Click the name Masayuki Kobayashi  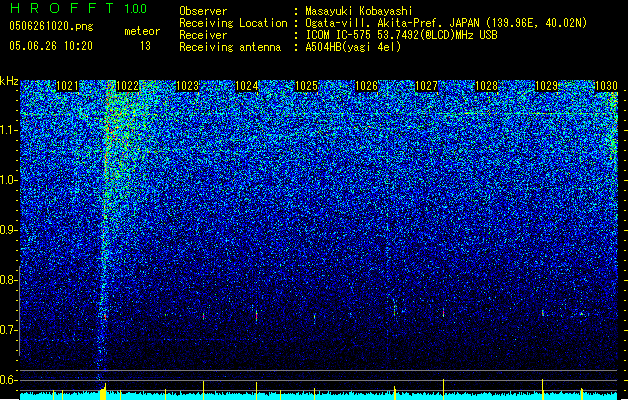[x=359, y=11]
